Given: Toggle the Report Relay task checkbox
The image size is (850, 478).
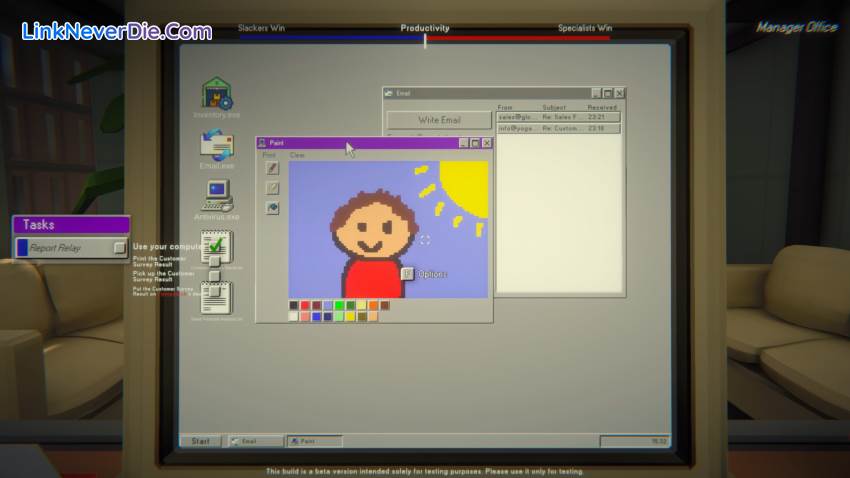Looking at the screenshot, I should (x=119, y=247).
